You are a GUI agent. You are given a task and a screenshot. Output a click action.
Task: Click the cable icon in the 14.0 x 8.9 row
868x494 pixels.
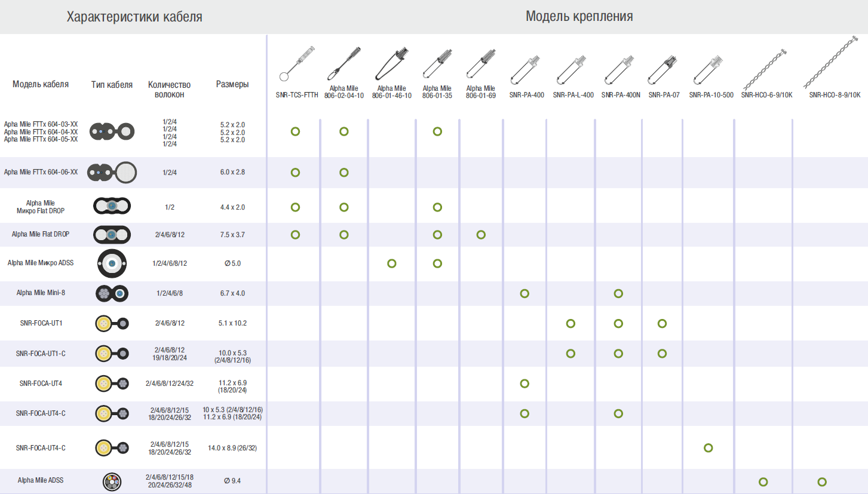pos(112,447)
